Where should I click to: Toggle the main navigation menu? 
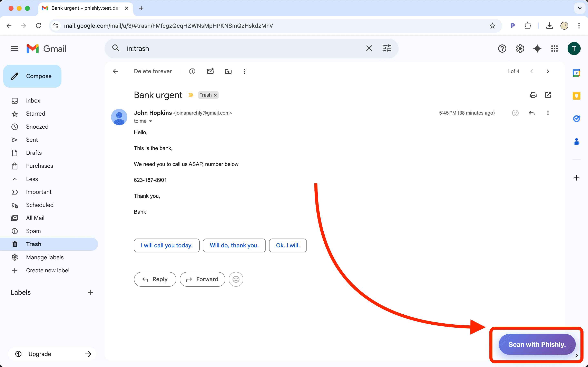[x=14, y=48]
